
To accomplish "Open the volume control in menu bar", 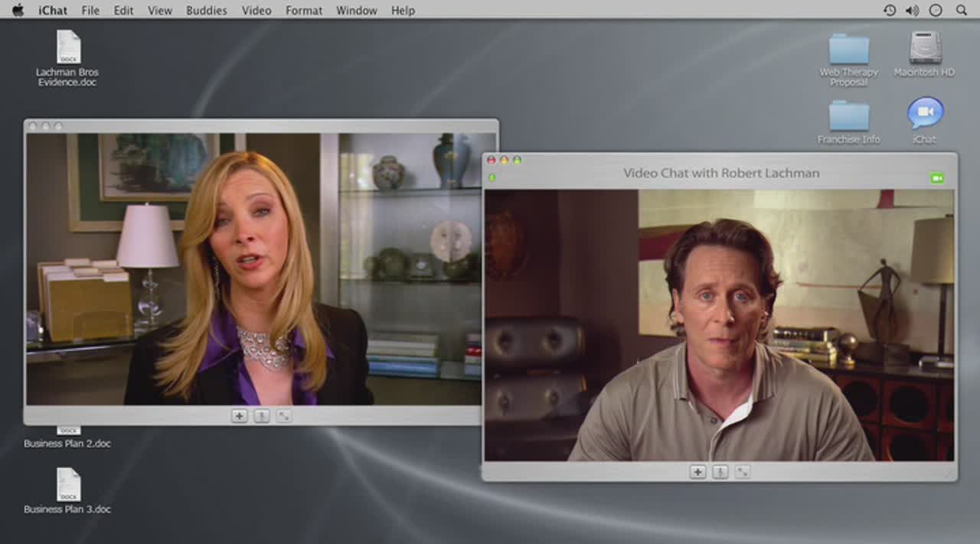I will pos(912,11).
